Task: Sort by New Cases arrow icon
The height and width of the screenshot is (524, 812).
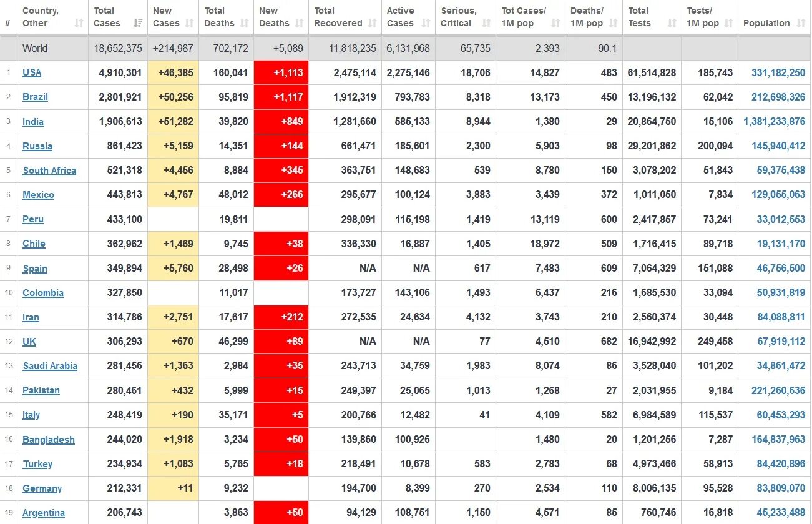Action: pos(190,24)
